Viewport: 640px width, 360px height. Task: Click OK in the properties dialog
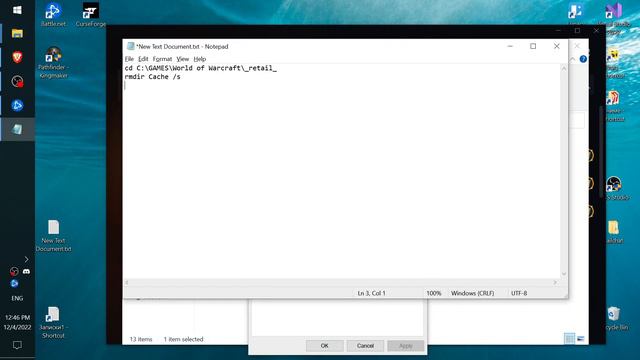(x=324, y=346)
